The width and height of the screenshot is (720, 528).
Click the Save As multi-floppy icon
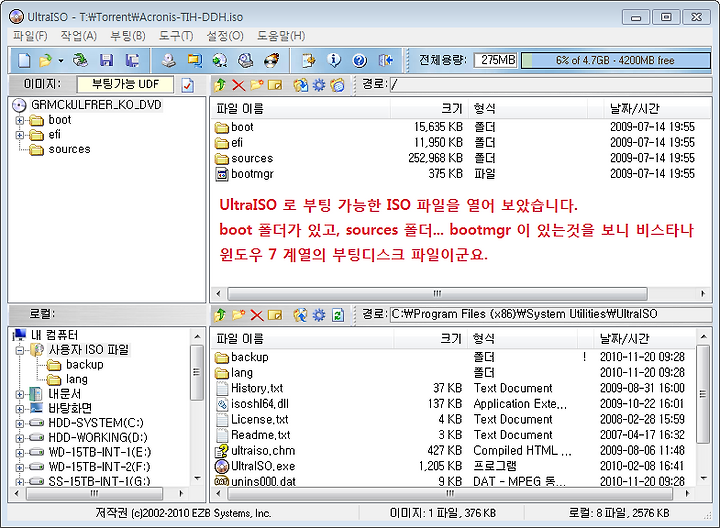(132, 60)
